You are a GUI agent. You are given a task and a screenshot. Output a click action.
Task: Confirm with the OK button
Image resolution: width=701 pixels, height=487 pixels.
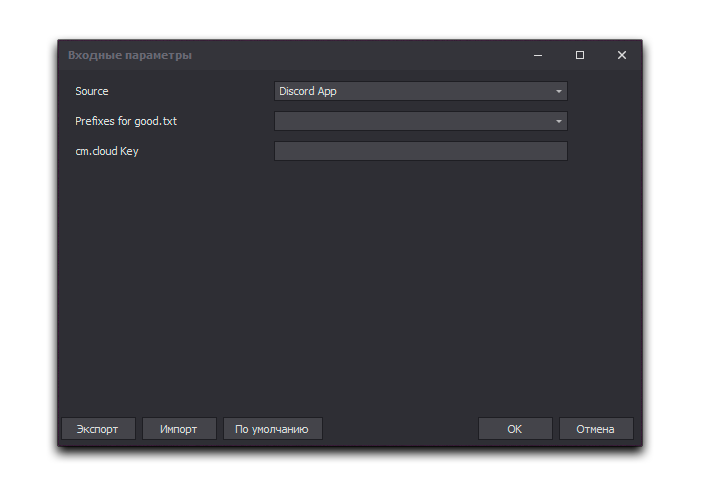tap(514, 429)
